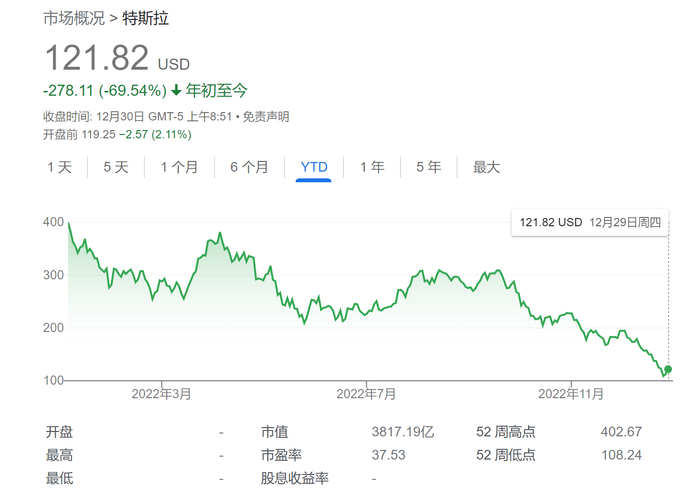Click the 121.82 USD 12月29日周四 tooltip
Image resolution: width=700 pixels, height=493 pixels.
pos(590,222)
